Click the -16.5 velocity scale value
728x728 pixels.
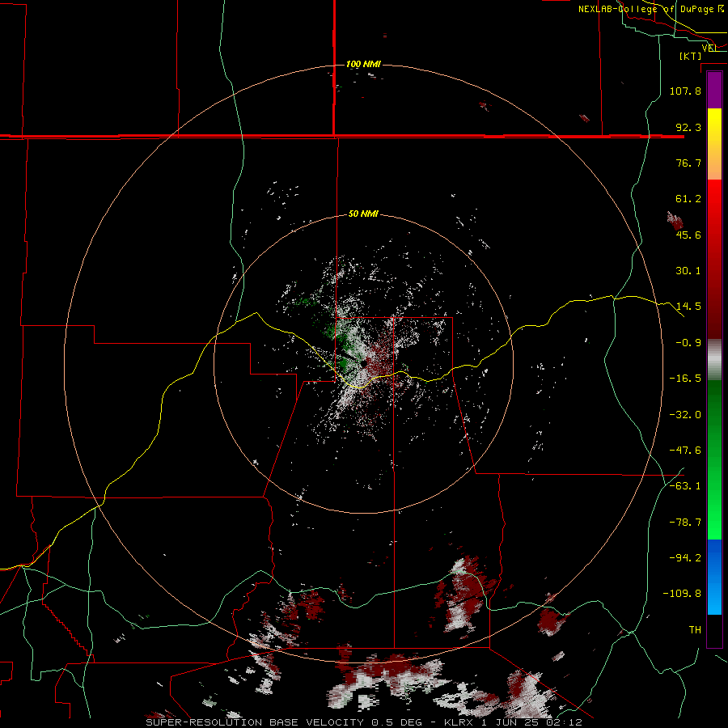685,379
